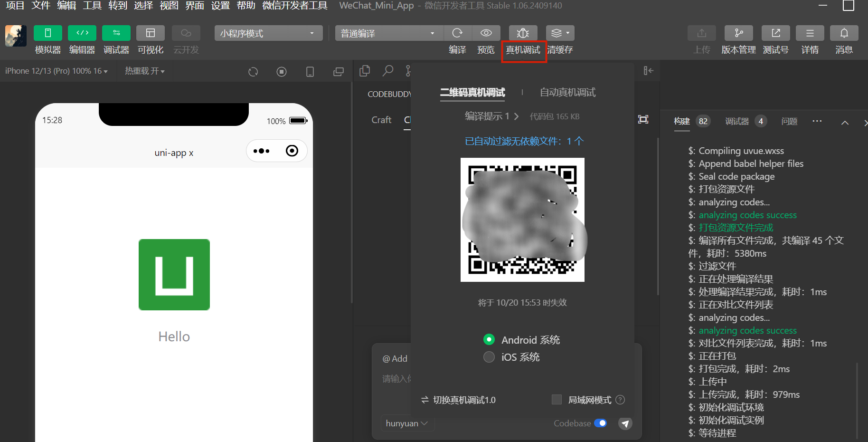The width and height of the screenshot is (868, 442).
Task: Switch to the 二维码真机调试 tab
Action: 472,92
